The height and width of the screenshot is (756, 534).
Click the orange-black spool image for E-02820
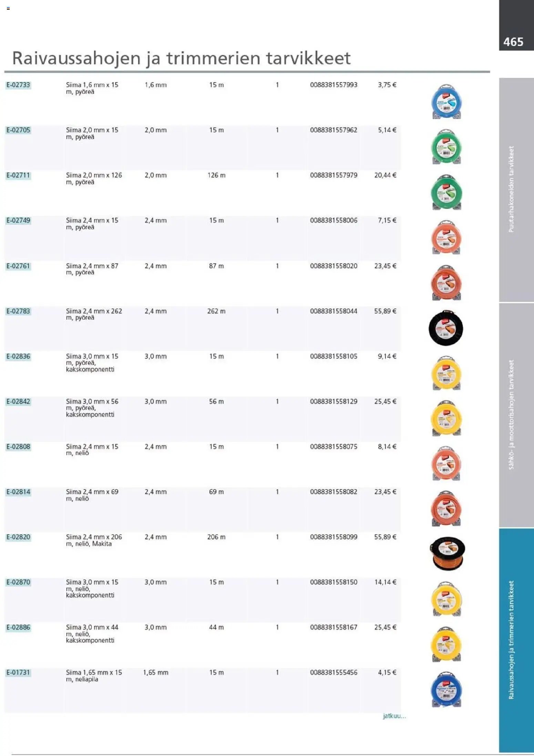(x=447, y=554)
